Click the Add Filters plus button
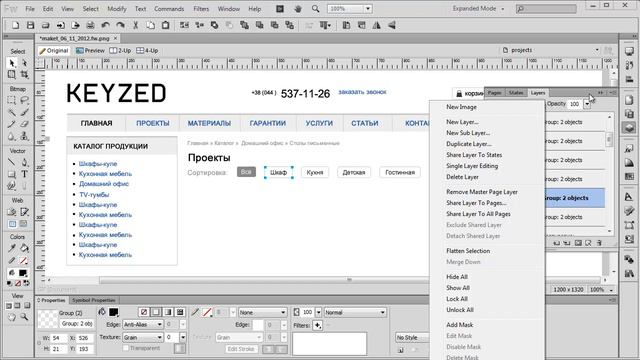 point(317,325)
